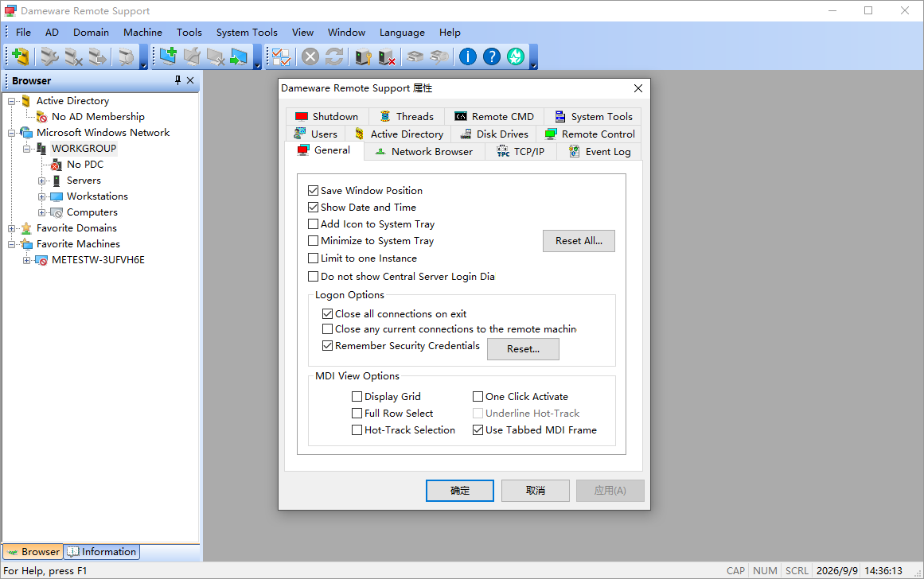
Task: Click the printer search magnifier icon
Action: (439, 56)
